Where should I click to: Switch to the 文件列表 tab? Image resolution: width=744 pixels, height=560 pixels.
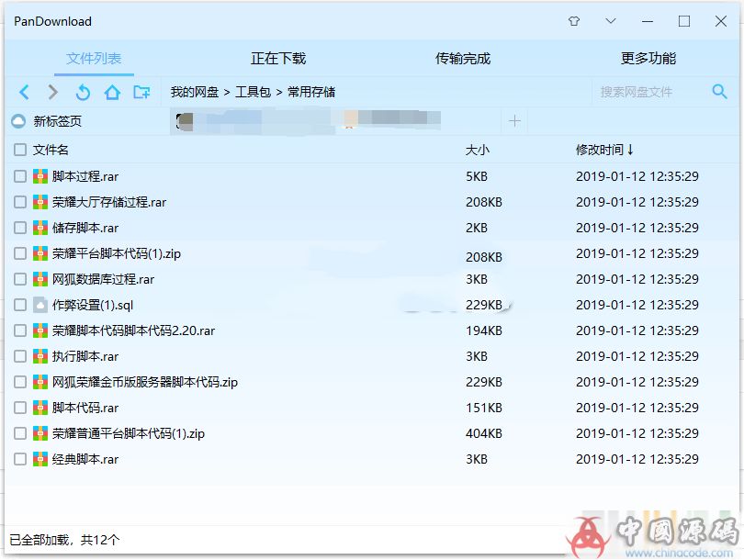[x=94, y=59]
